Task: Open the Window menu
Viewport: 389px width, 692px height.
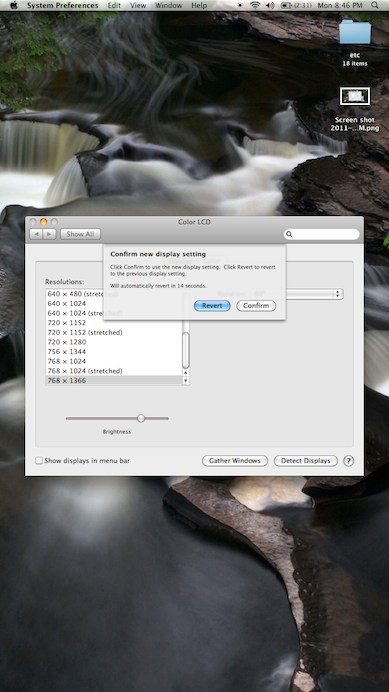Action: point(169,5)
